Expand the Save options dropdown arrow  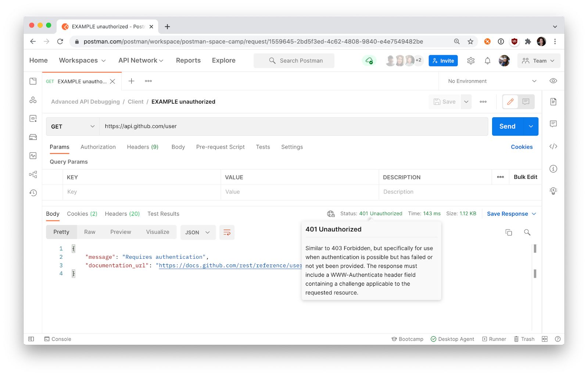tap(466, 102)
